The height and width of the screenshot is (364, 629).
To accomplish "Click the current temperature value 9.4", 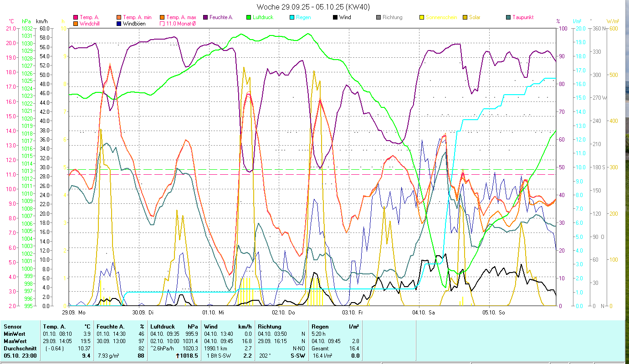I will tap(86, 356).
